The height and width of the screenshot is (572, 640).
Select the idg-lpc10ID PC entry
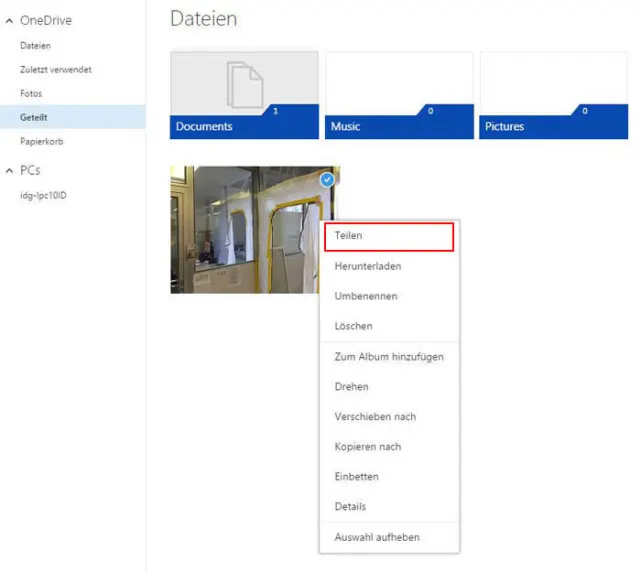43,196
